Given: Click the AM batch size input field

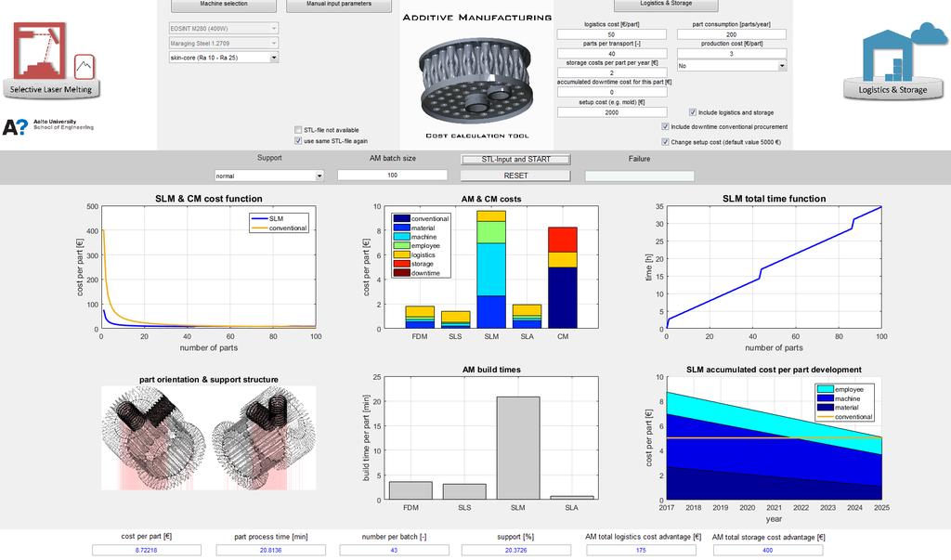Looking at the screenshot, I should click(393, 175).
